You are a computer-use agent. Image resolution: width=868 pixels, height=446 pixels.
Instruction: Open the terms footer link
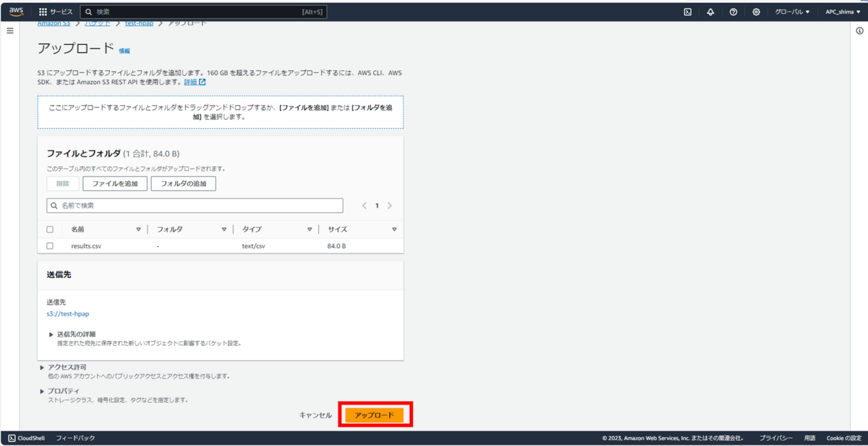click(809, 438)
